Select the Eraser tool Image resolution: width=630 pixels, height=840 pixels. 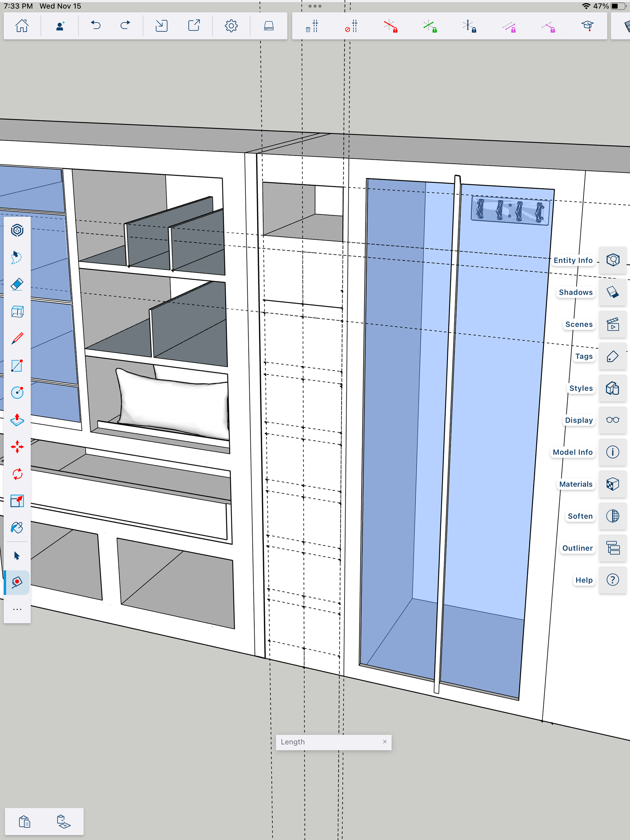point(17,284)
